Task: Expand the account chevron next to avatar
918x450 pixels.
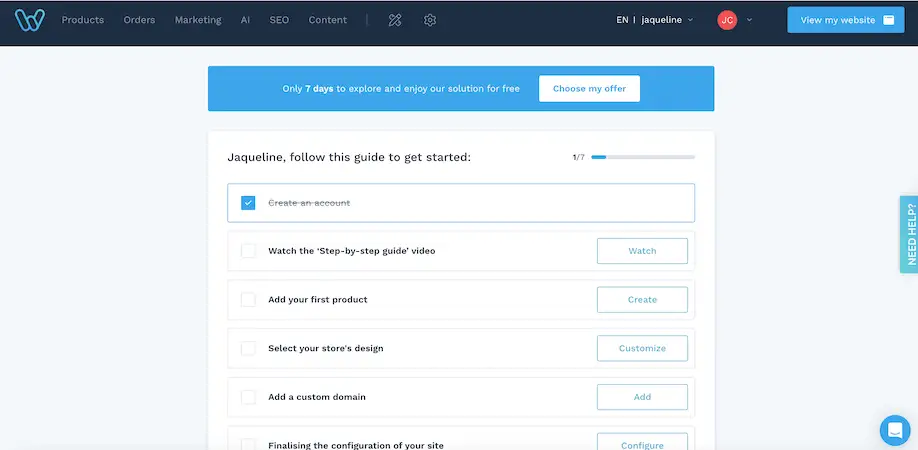Action: (750, 20)
